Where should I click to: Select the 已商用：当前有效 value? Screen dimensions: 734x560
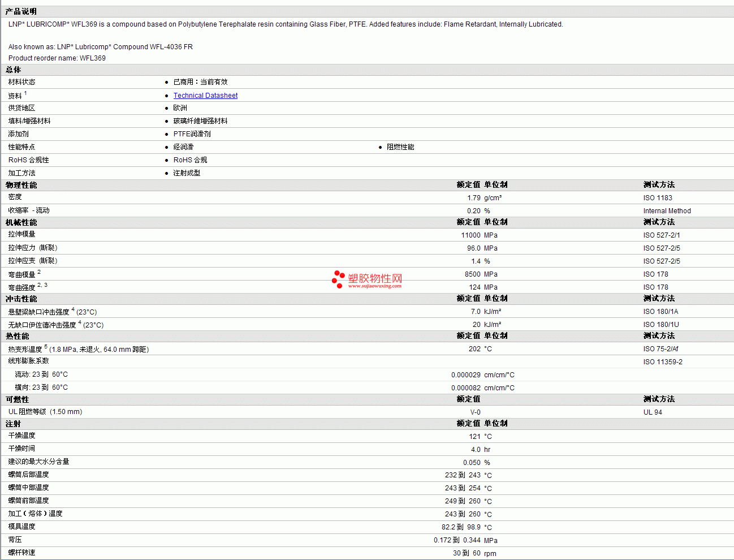tap(200, 82)
